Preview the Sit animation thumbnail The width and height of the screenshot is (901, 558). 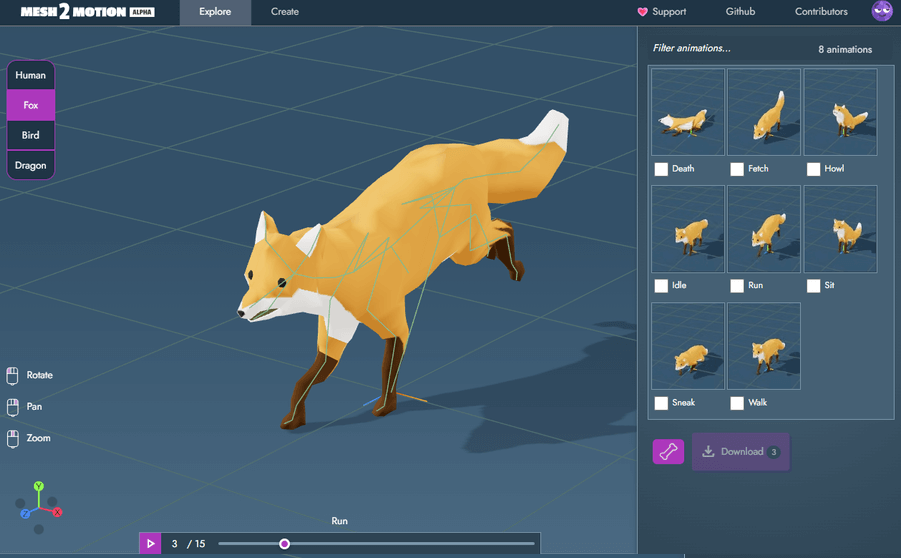[x=840, y=229]
